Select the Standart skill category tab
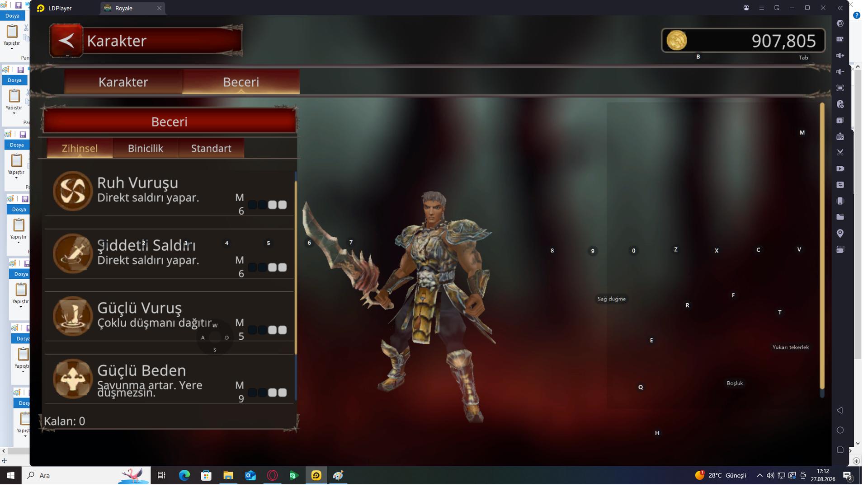The height and width of the screenshot is (487, 868). [211, 148]
